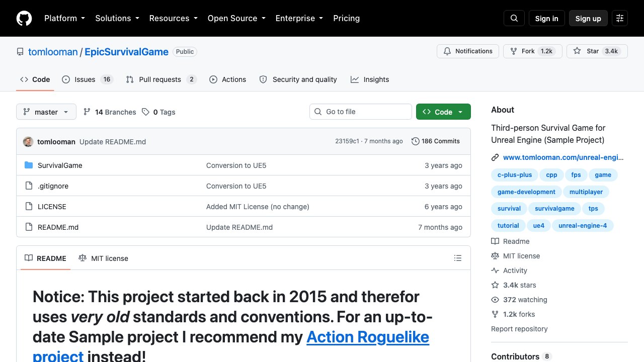View the 186 Commits history
The image size is (644, 362).
[436, 141]
